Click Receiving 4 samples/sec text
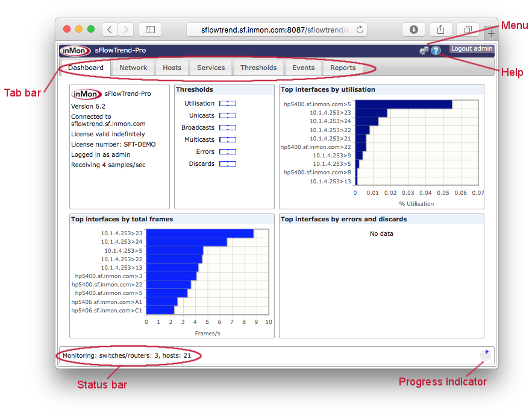532x418 pixels. coord(108,165)
